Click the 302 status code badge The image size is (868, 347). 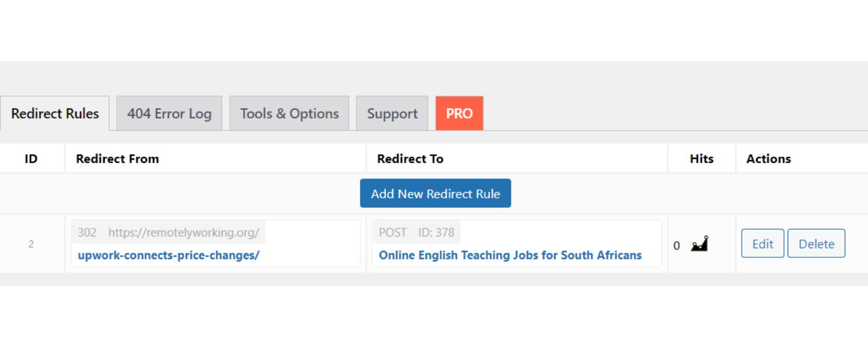tap(87, 232)
